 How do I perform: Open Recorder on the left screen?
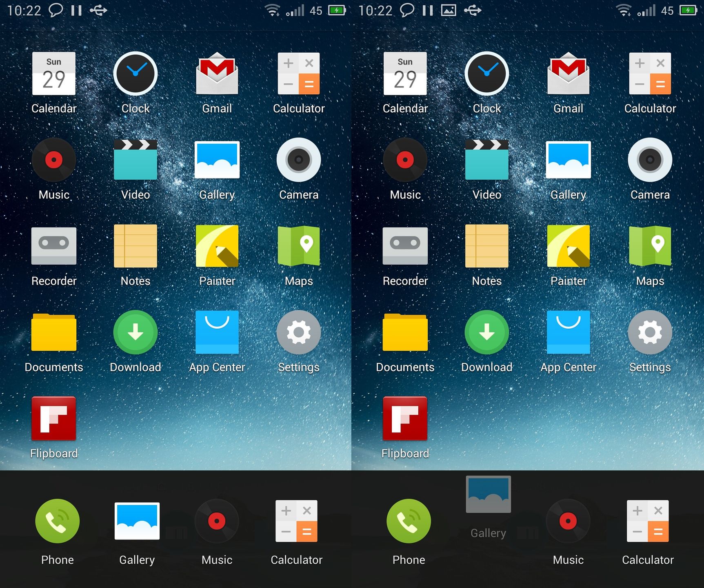coord(54,246)
